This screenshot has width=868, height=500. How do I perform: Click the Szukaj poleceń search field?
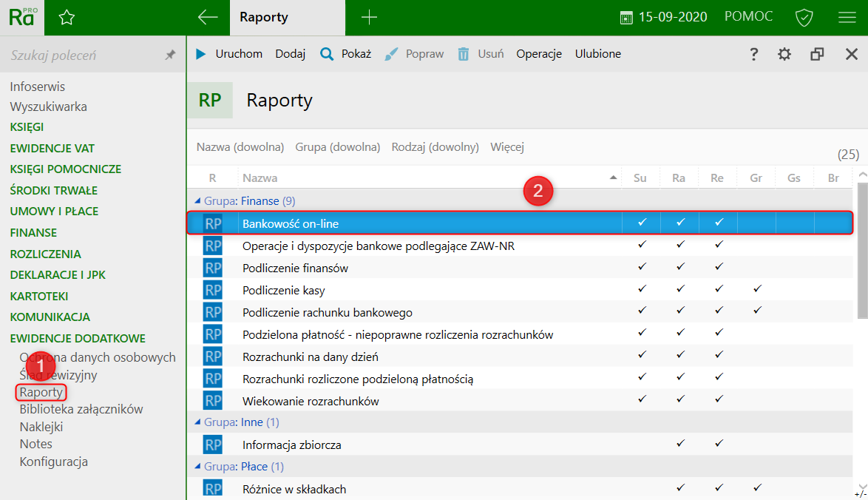81,55
